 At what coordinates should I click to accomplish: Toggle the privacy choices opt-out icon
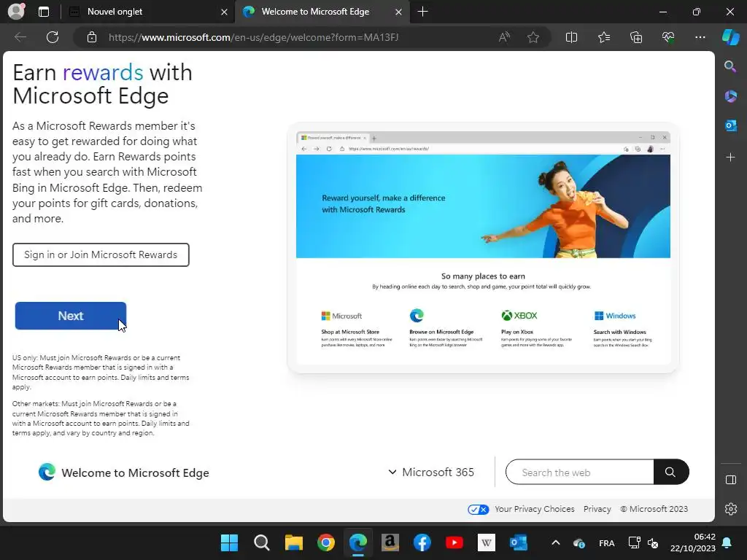479,509
